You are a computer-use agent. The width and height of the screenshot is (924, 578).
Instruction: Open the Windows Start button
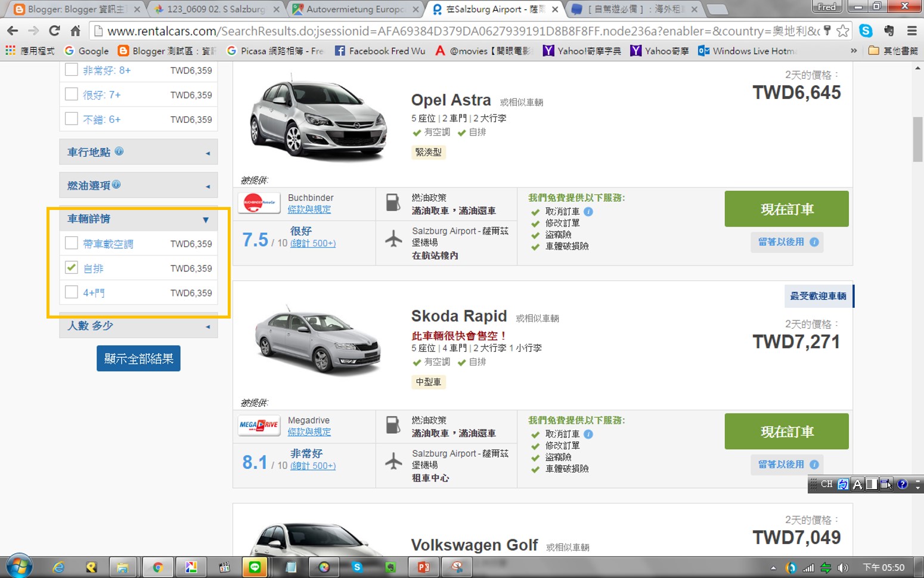pyautogui.click(x=18, y=566)
